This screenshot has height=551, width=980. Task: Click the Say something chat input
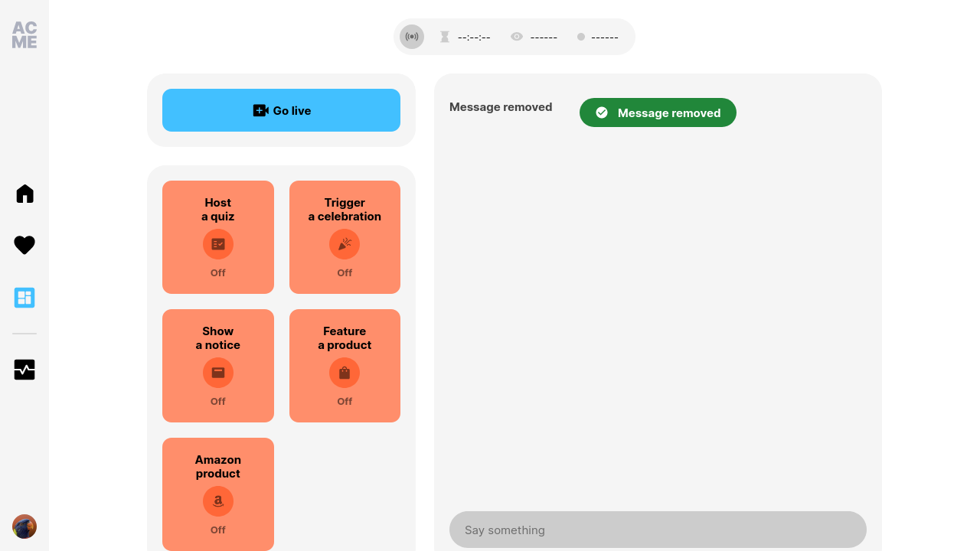(x=658, y=530)
